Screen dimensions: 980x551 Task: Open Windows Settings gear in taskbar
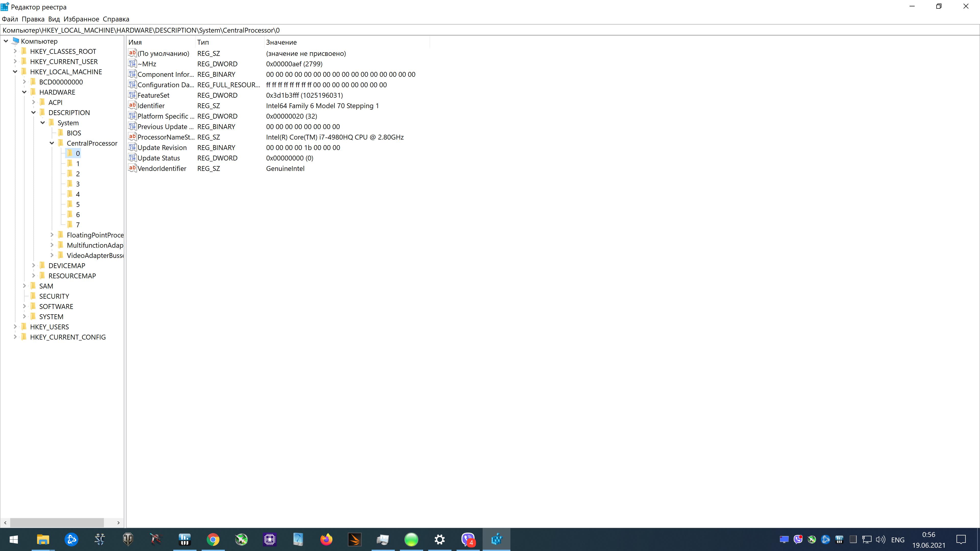[x=439, y=539]
